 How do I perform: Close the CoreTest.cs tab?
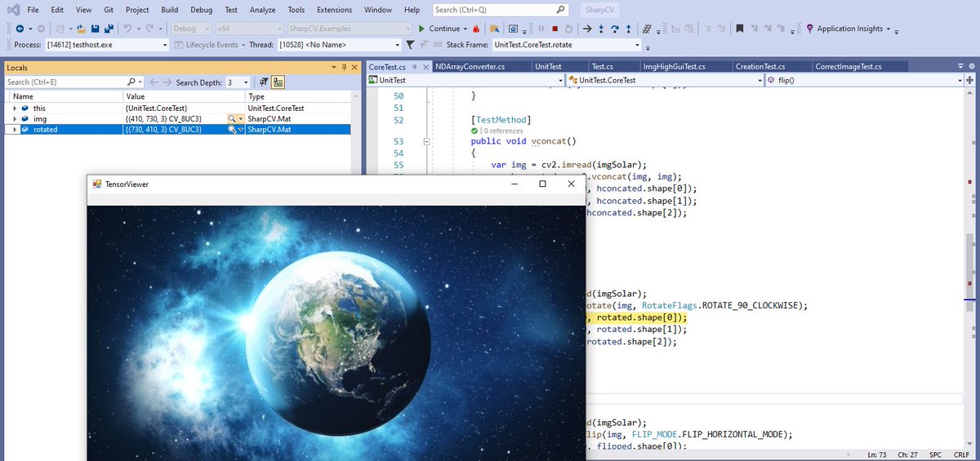[425, 67]
